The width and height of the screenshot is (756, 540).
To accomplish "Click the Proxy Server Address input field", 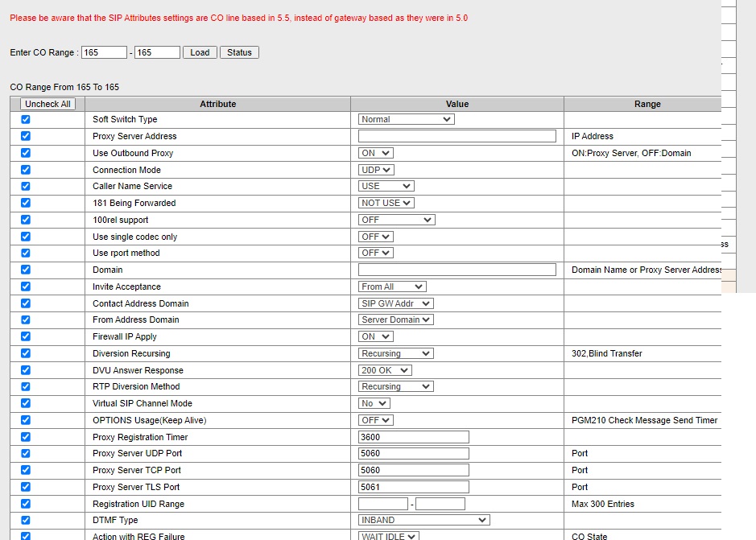I will click(456, 136).
